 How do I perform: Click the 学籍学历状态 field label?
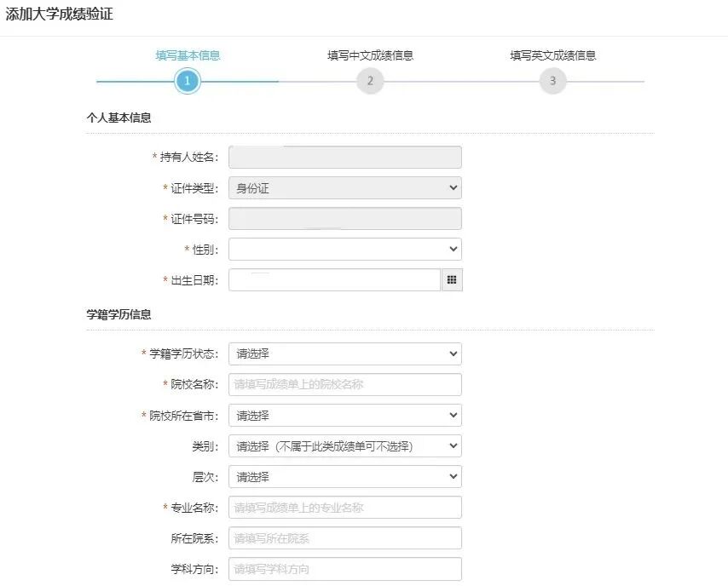pyautogui.click(x=183, y=354)
